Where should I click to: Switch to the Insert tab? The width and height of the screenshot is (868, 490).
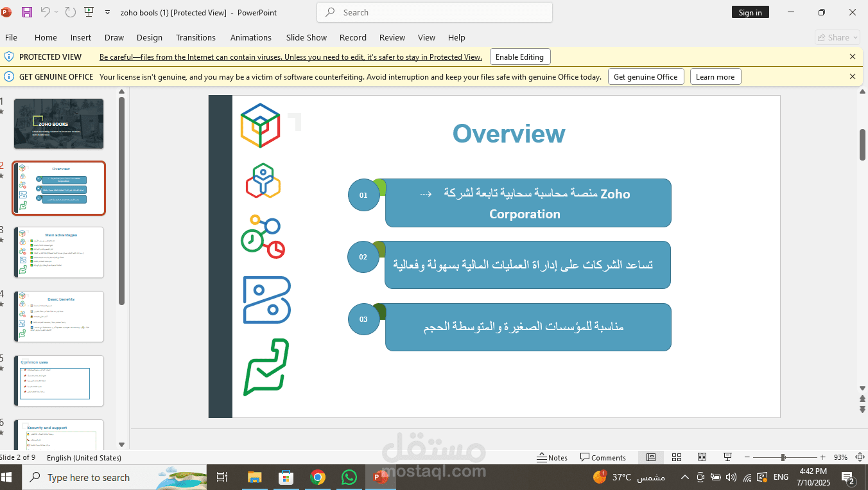(81, 37)
